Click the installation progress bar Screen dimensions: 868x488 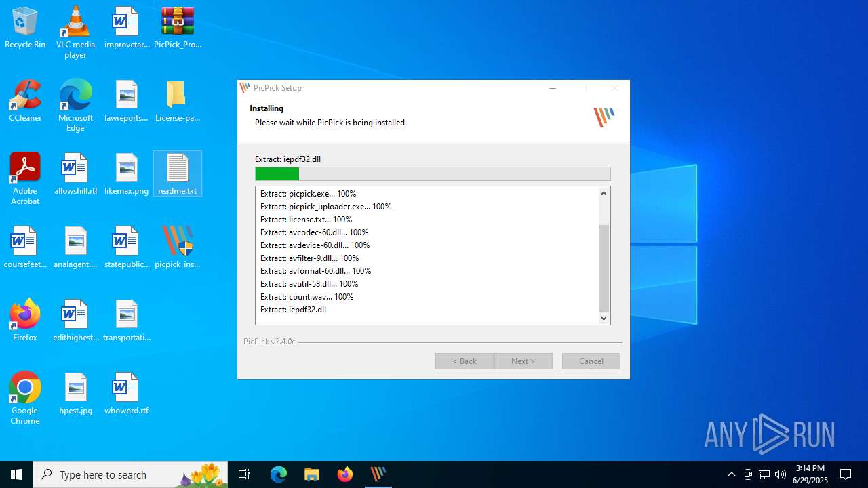pyautogui.click(x=433, y=174)
